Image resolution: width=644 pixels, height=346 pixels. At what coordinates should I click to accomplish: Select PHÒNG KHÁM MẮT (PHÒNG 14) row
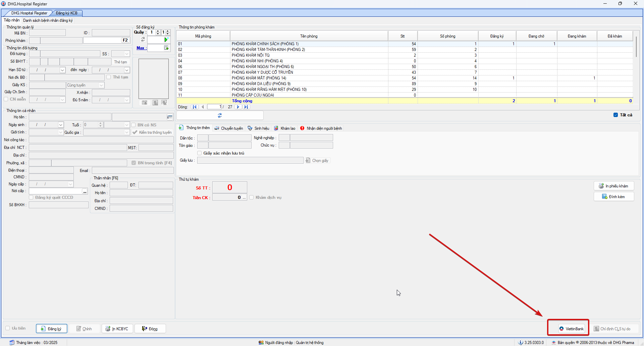[405, 78]
